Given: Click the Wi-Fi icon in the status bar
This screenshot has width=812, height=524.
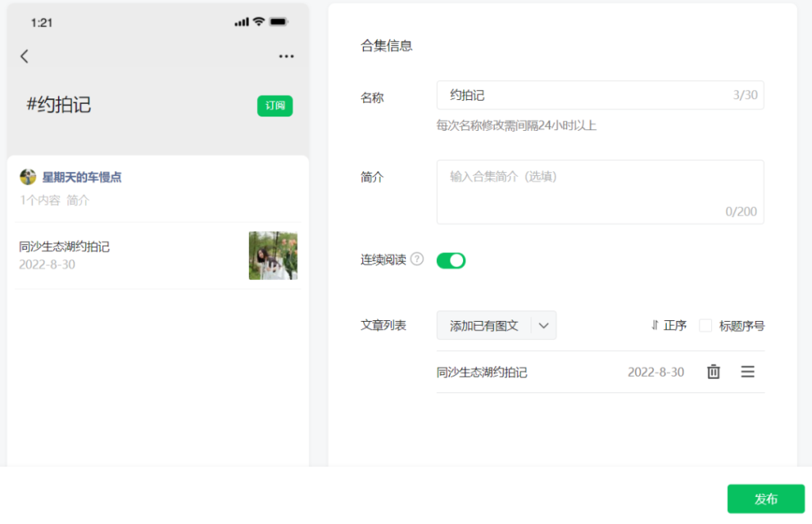Looking at the screenshot, I should pos(259,21).
